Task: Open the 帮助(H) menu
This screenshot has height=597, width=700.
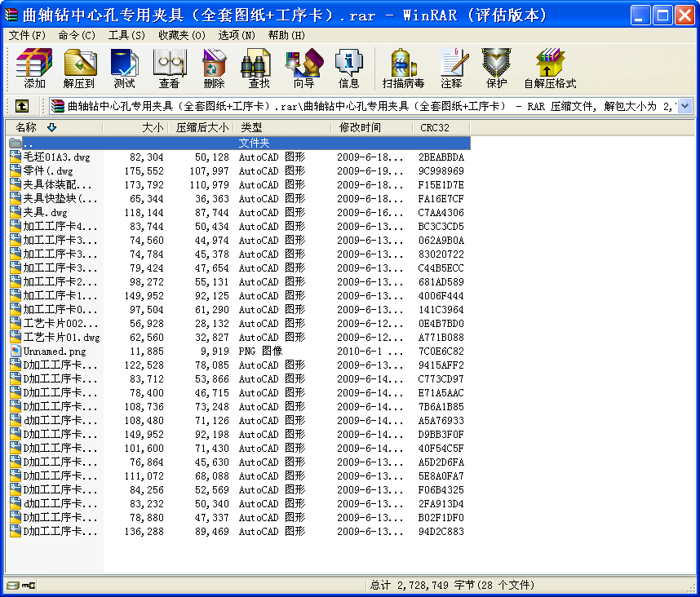Action: click(286, 35)
